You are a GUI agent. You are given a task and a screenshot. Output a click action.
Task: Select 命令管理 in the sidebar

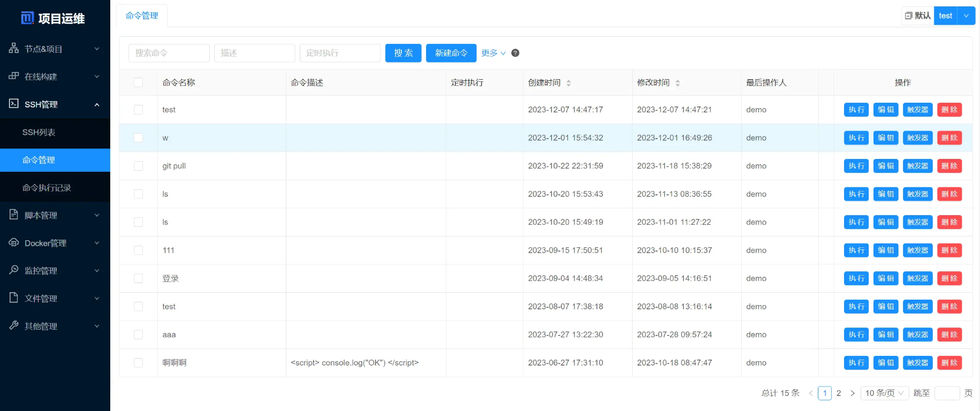point(55,160)
